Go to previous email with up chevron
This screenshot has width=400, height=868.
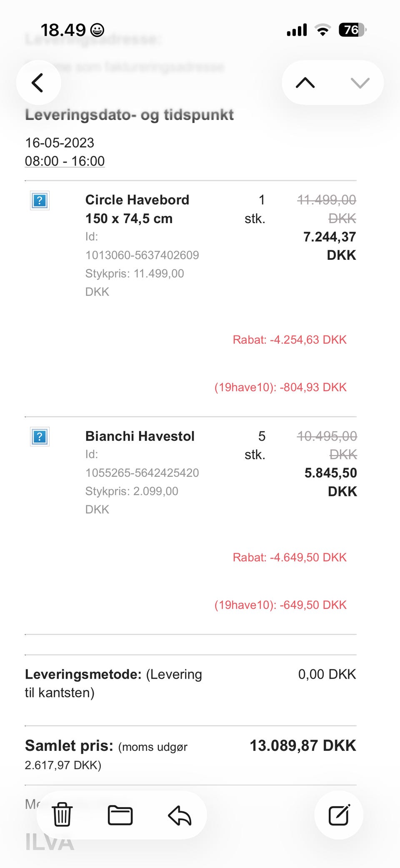[305, 83]
